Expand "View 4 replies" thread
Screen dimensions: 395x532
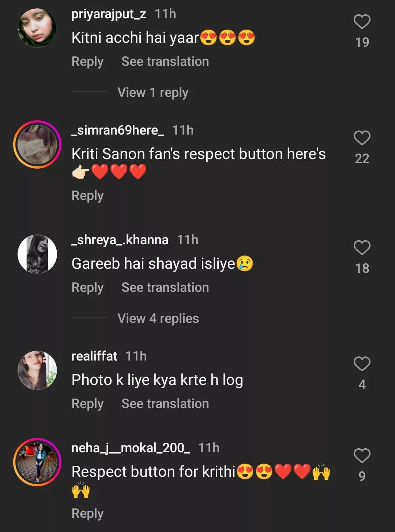pos(158,318)
